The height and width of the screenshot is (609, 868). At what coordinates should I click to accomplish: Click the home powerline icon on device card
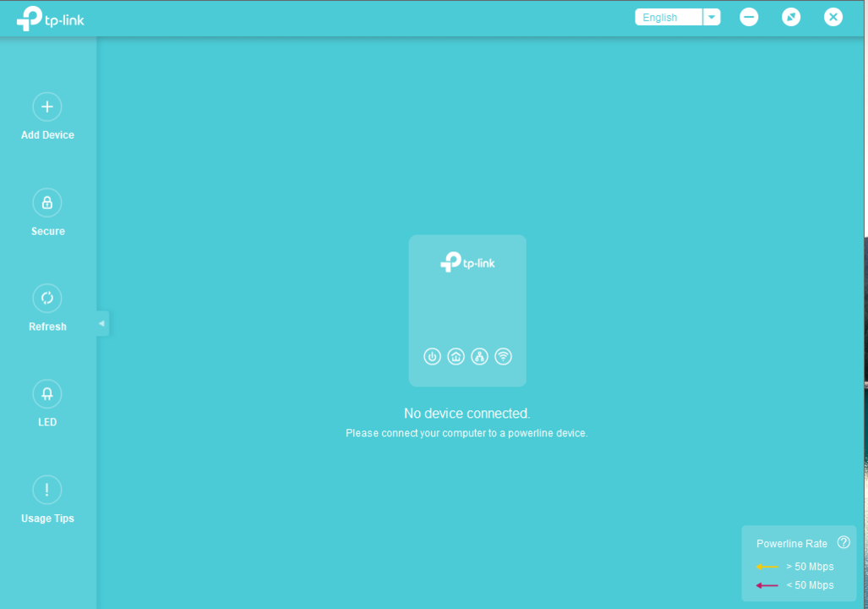tap(456, 356)
